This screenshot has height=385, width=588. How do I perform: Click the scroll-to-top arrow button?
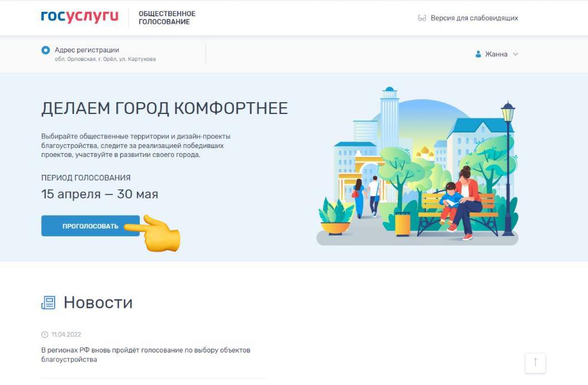point(535,363)
